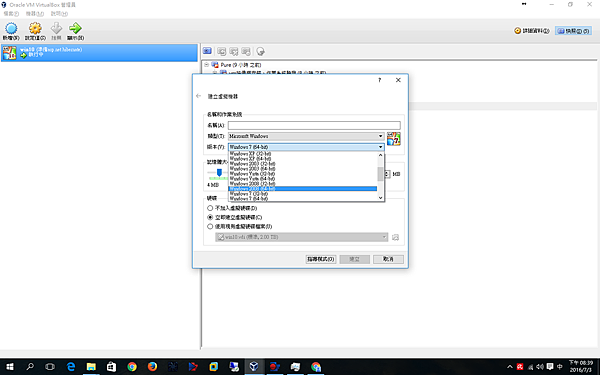Close the create virtual machine dialog

click(398, 80)
